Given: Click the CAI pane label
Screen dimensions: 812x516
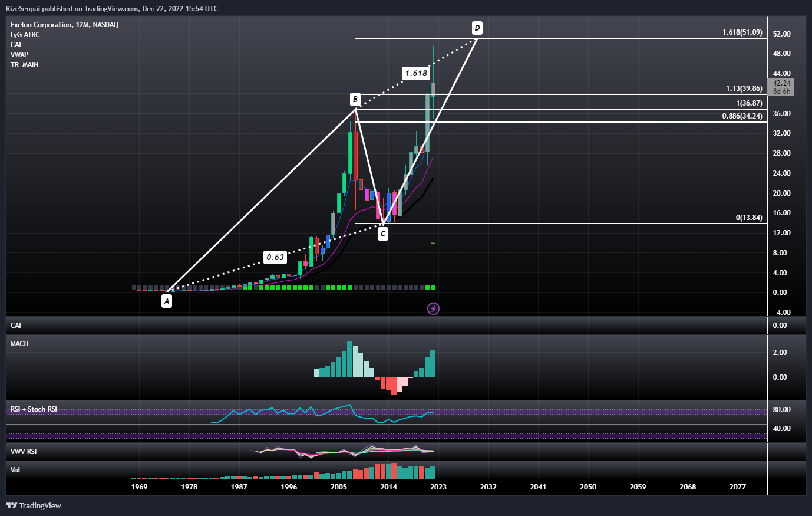Looking at the screenshot, I should (16, 326).
